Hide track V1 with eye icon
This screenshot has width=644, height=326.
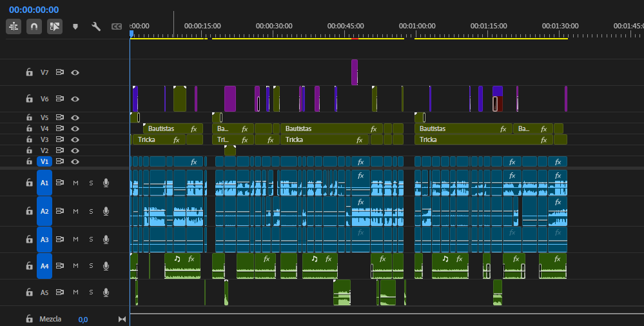click(x=75, y=161)
